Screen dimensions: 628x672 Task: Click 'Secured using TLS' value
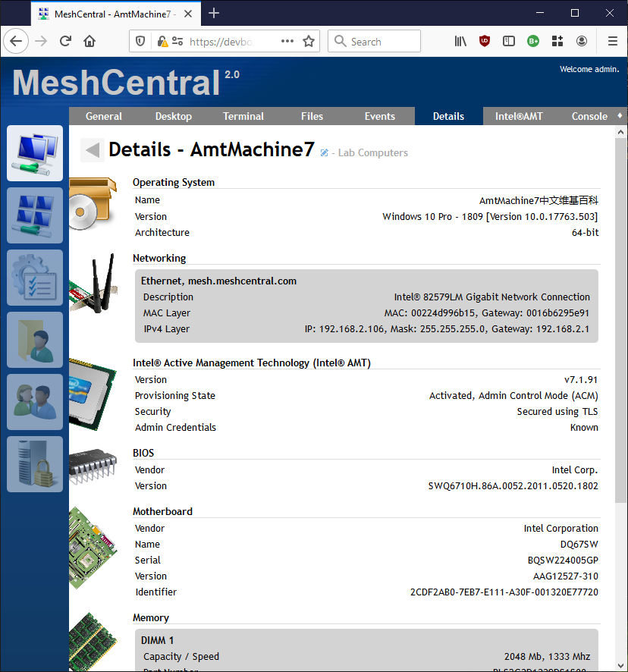point(557,411)
